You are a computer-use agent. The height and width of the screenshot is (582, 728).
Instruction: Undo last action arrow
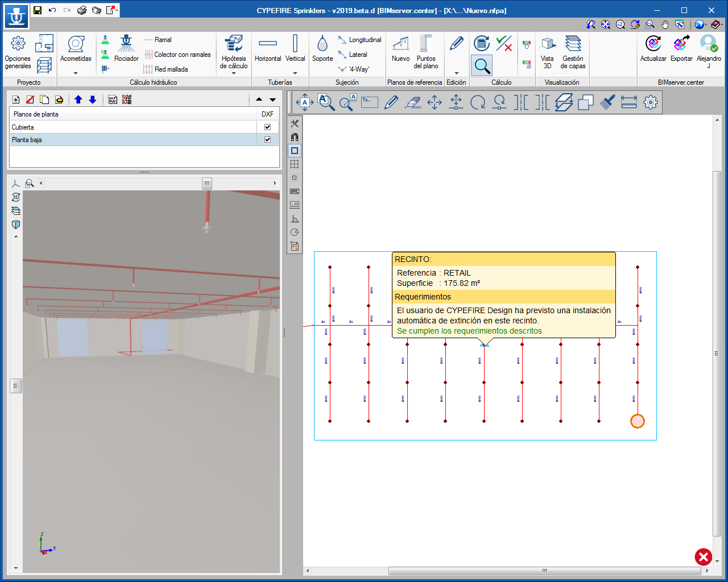coord(52,10)
